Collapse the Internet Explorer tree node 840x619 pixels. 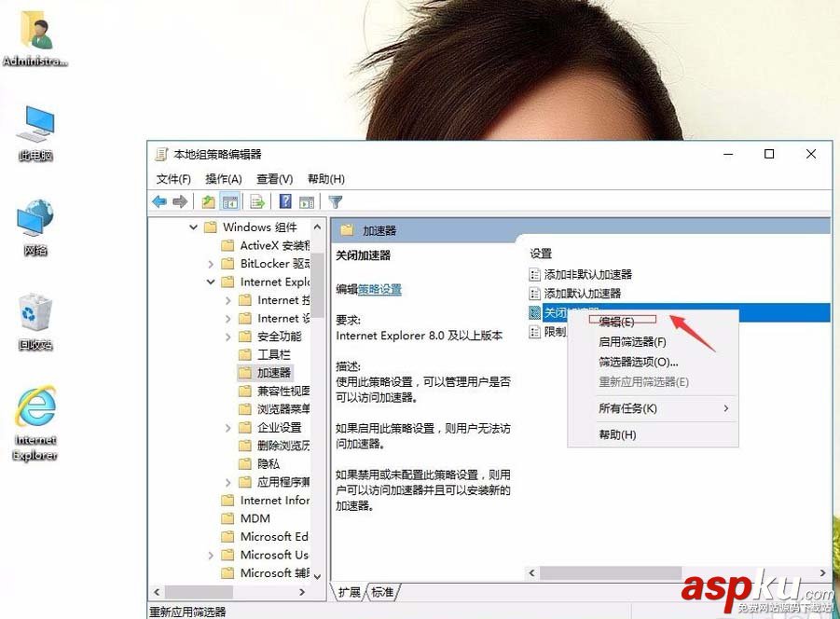click(211, 282)
